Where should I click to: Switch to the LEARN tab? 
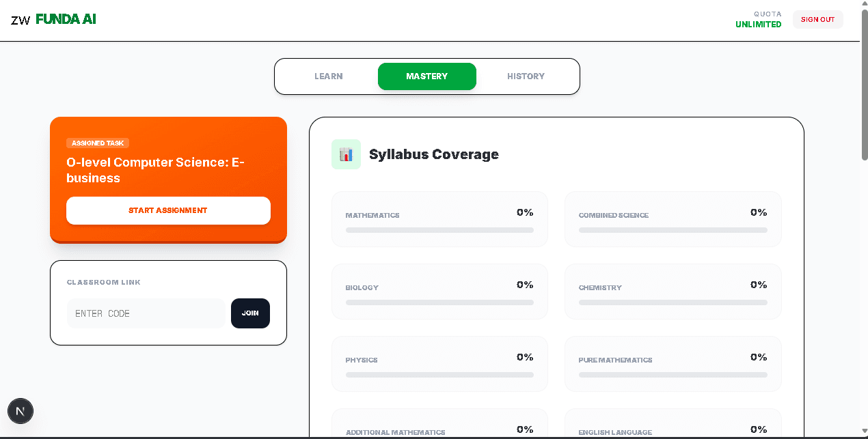(328, 76)
